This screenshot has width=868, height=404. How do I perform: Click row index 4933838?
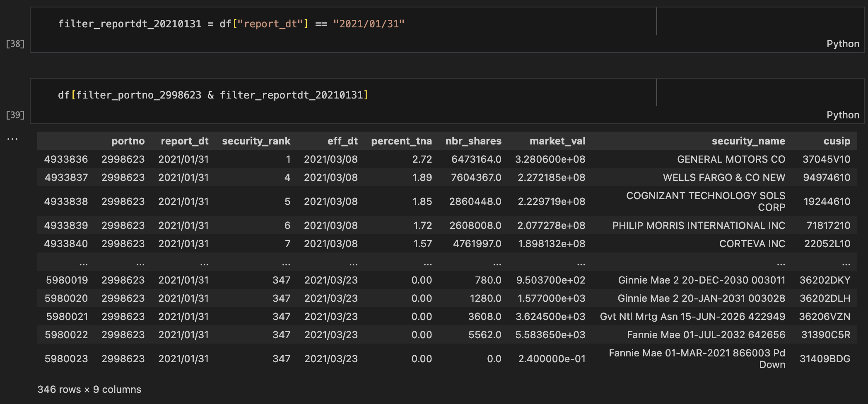[x=66, y=202]
